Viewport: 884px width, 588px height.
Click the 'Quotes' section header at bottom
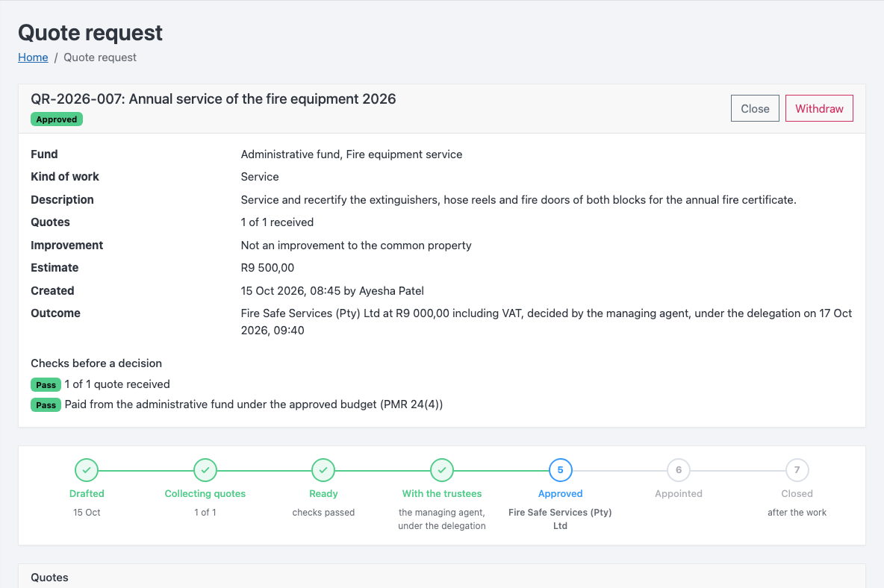pos(49,578)
